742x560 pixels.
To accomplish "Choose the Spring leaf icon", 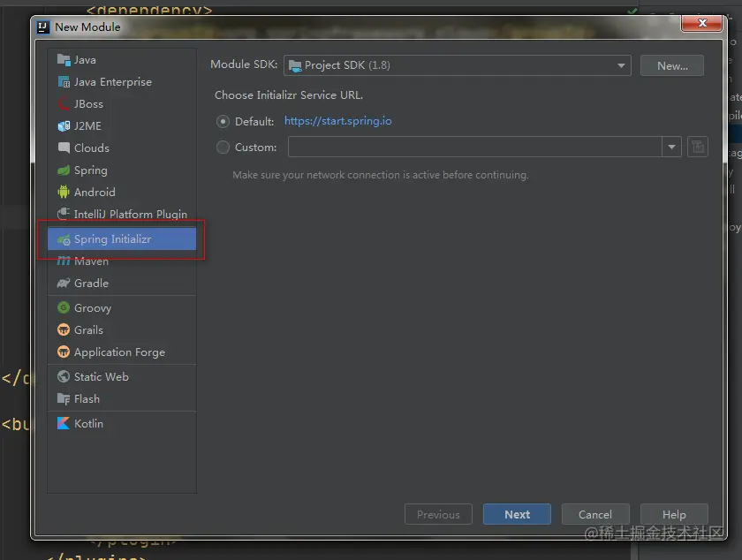I will pos(64,170).
